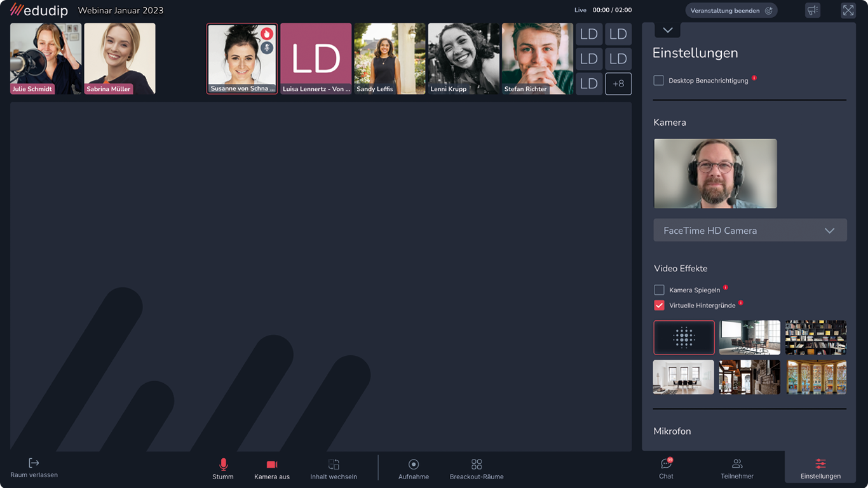Switch to the Teilnehmer tab
868x488 pixels.
[x=737, y=468]
